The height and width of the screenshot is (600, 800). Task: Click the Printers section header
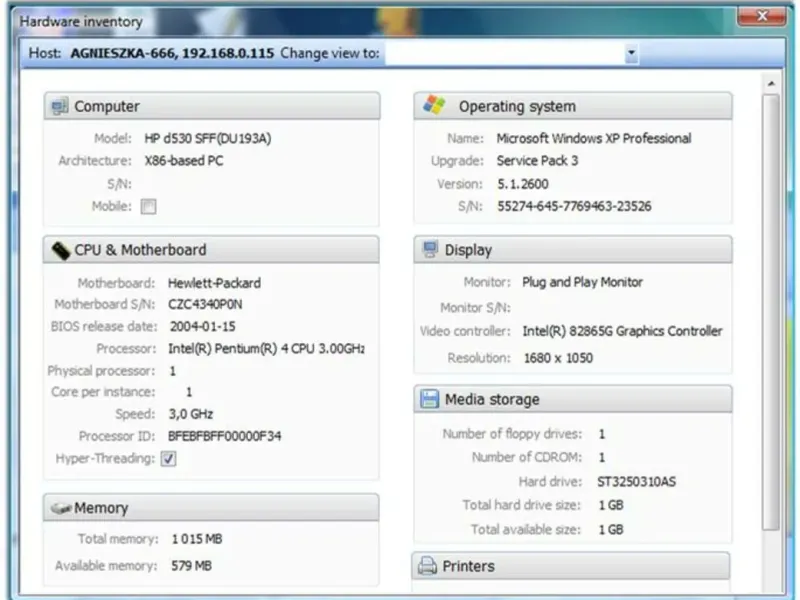click(x=571, y=566)
